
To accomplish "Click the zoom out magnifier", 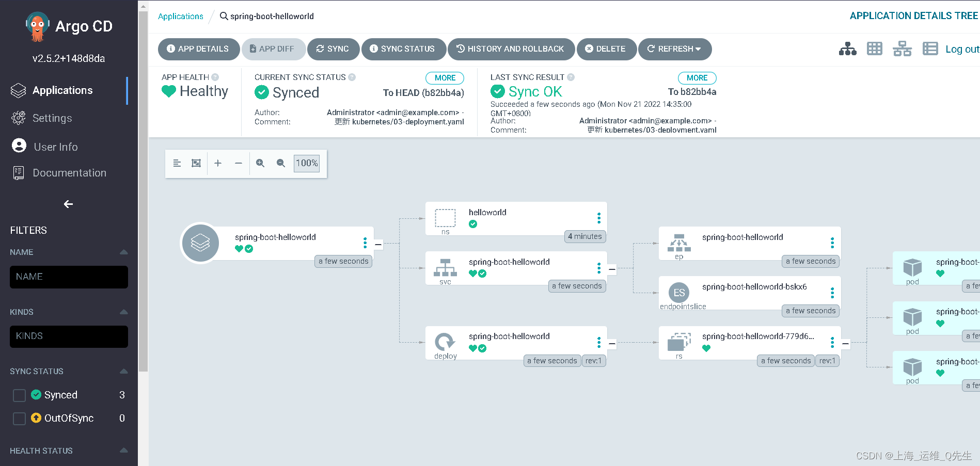I will pyautogui.click(x=281, y=163).
